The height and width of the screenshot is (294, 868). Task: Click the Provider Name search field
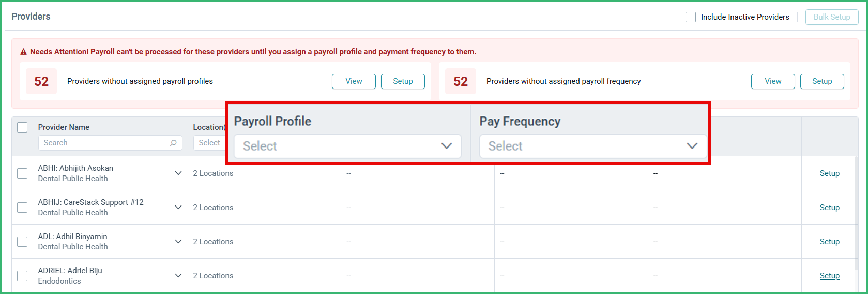[110, 143]
